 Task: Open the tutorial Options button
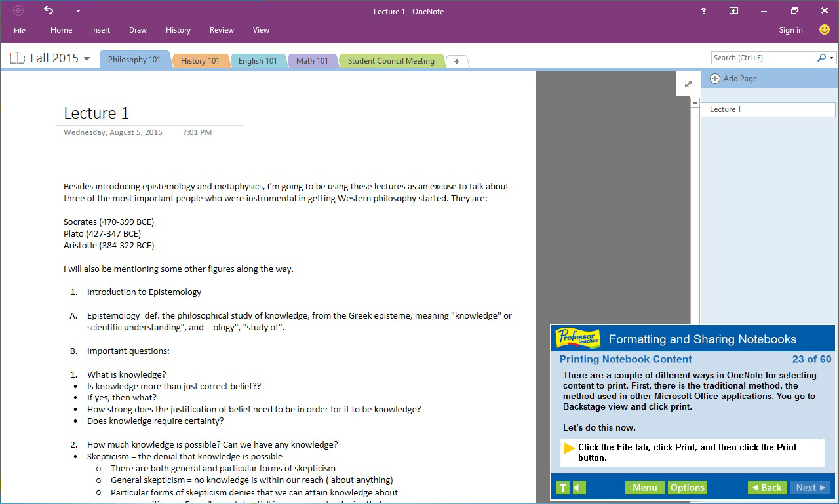[687, 487]
